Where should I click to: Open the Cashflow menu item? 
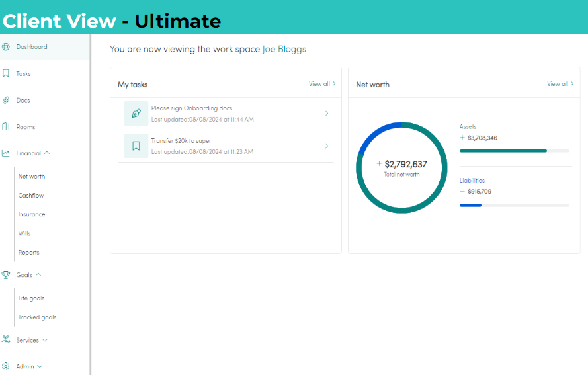click(x=31, y=195)
